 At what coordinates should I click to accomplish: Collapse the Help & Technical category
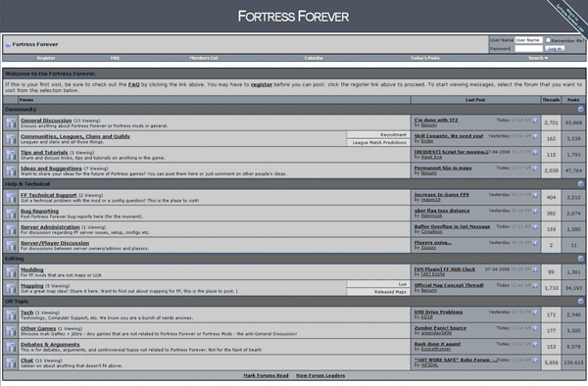tap(580, 183)
